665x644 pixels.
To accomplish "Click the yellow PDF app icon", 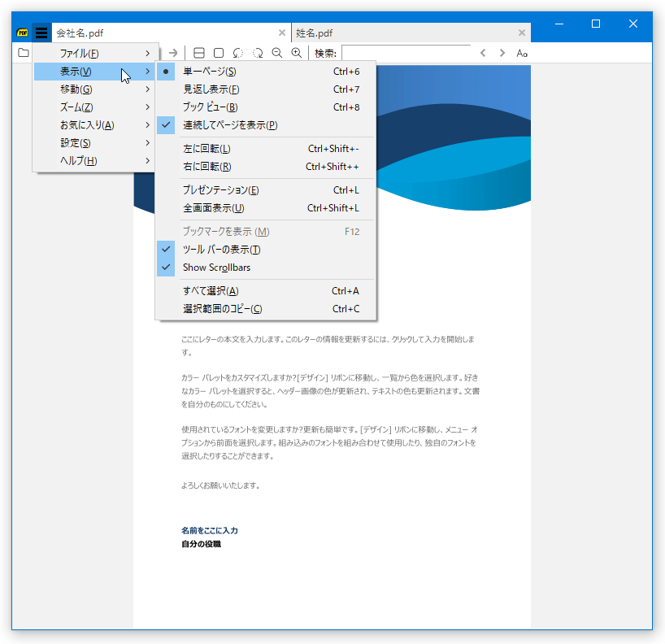I will click(22, 33).
